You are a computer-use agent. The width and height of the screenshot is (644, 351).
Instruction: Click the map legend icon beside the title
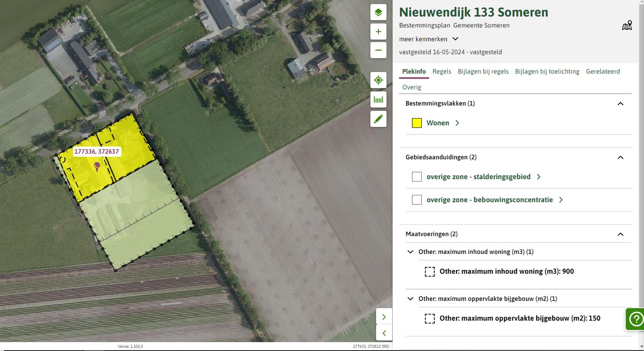627,25
